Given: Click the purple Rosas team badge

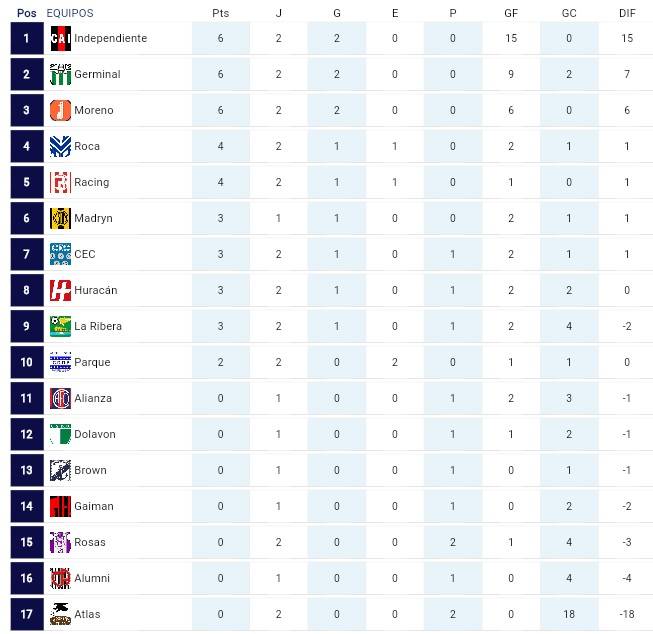Looking at the screenshot, I should (60, 542).
